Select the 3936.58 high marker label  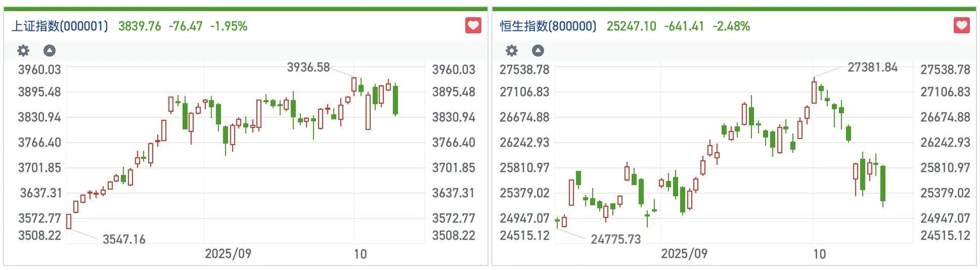click(x=308, y=67)
